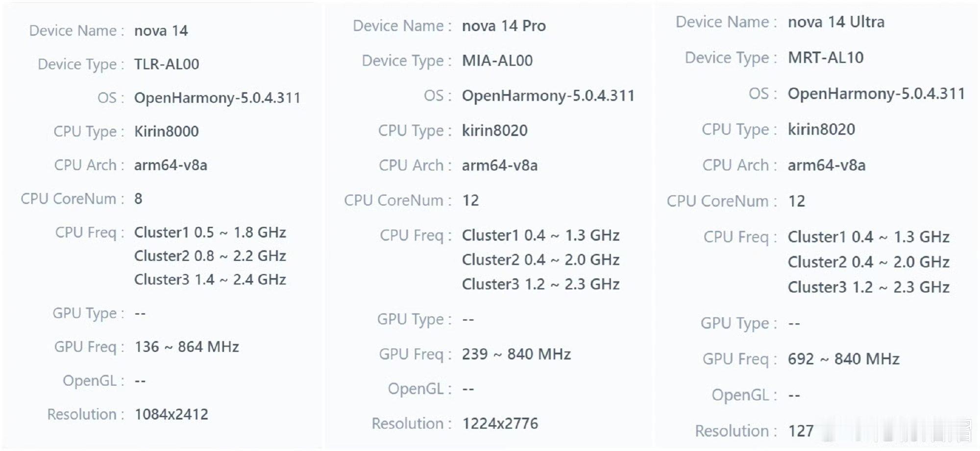
Task: Click nova 14 Ultra Cluster1 0.4 ~ 1.3 GHz
Action: tap(869, 237)
